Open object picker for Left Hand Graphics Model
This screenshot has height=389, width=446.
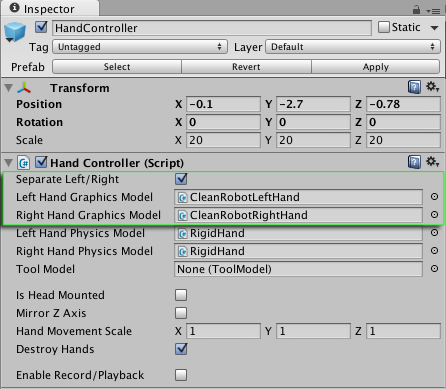pyautogui.click(x=434, y=197)
